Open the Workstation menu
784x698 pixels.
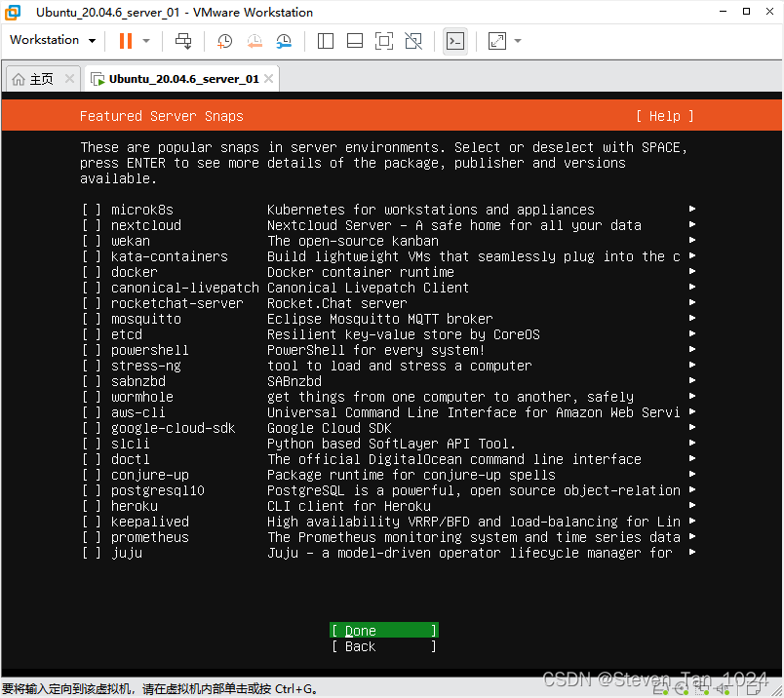(53, 40)
